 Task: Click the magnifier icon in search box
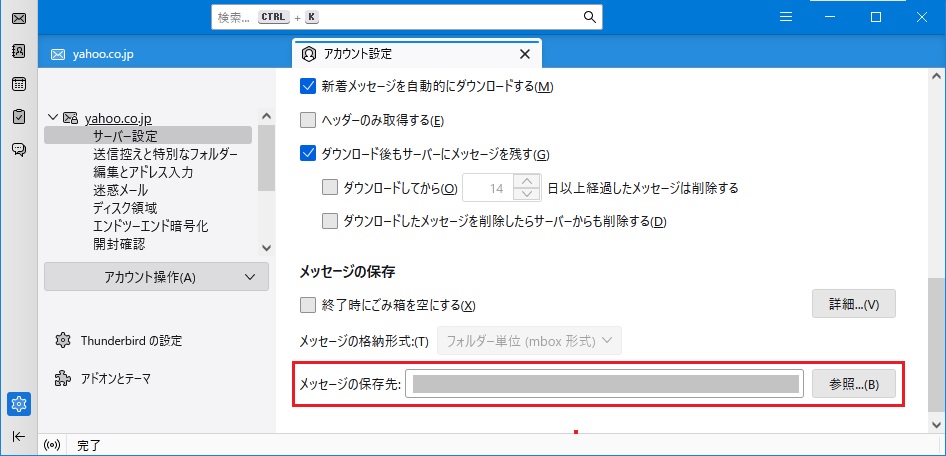[x=590, y=17]
